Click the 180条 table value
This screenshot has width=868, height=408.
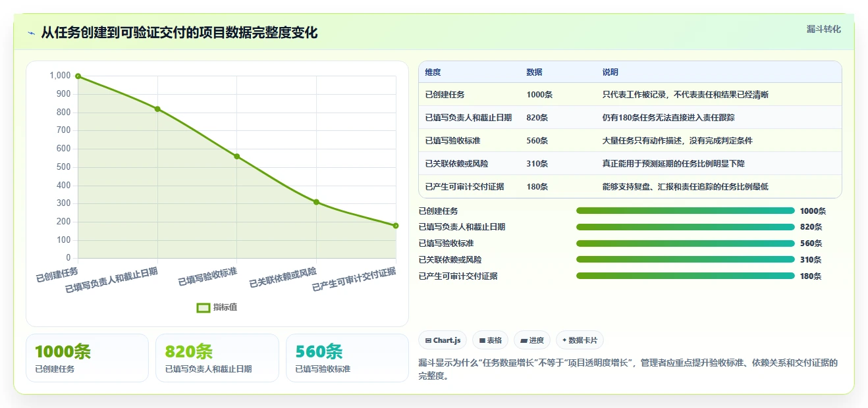(x=537, y=187)
